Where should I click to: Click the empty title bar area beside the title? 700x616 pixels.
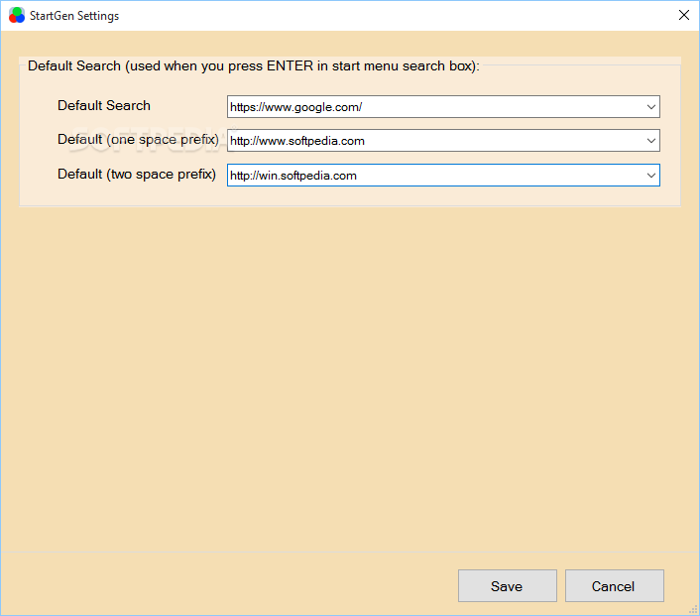(393, 16)
